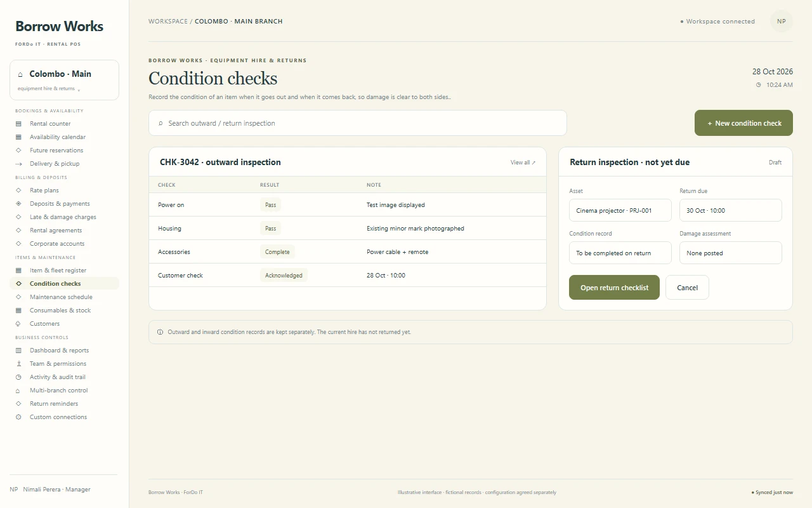
Task: Click the Multi-branch control home icon
Action: [18, 391]
